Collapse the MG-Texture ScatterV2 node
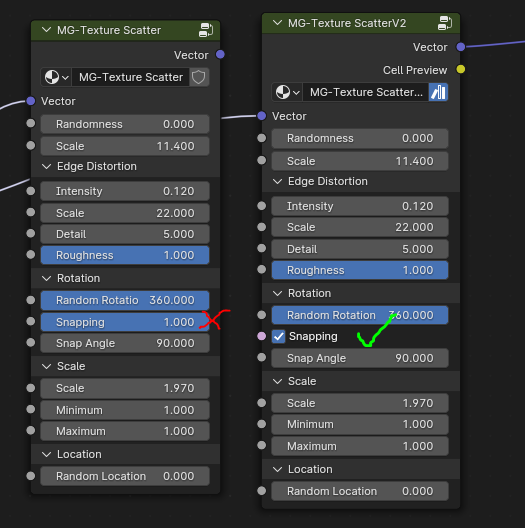 [277, 23]
